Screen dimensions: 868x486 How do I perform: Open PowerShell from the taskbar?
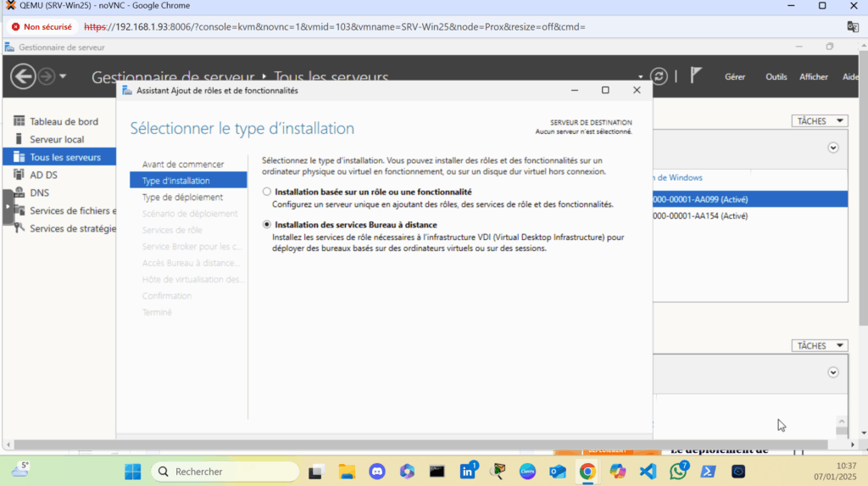[x=708, y=472]
